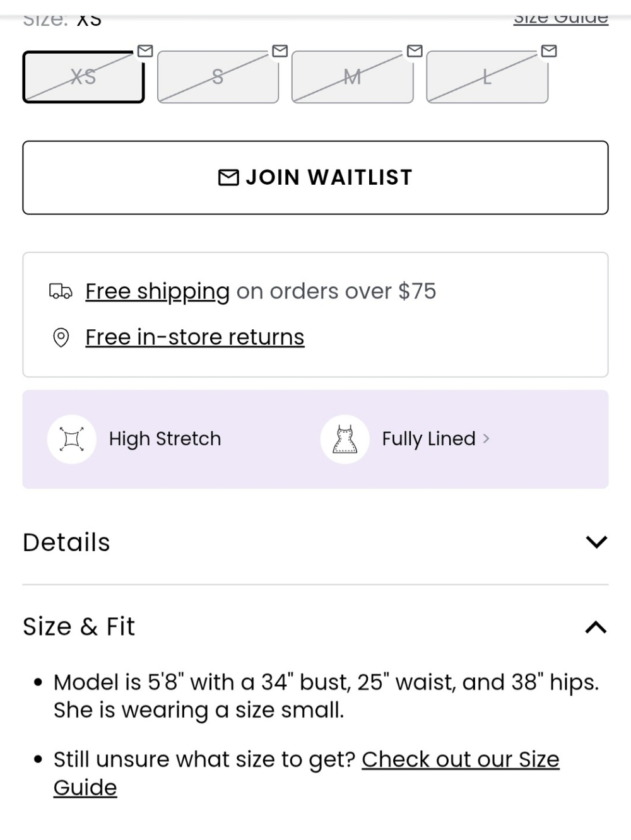Viewport: 631px width, 840px height.
Task: Click the envelope icon on XS size
Action: coord(145,50)
